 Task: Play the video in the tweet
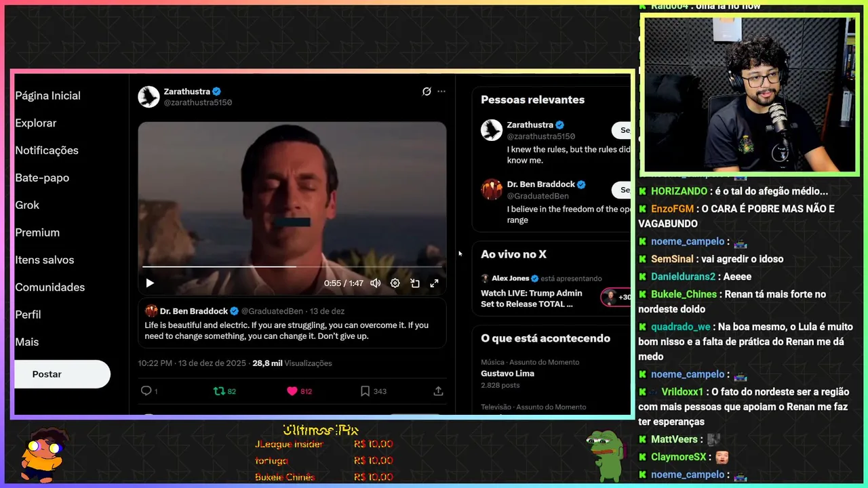[150, 283]
